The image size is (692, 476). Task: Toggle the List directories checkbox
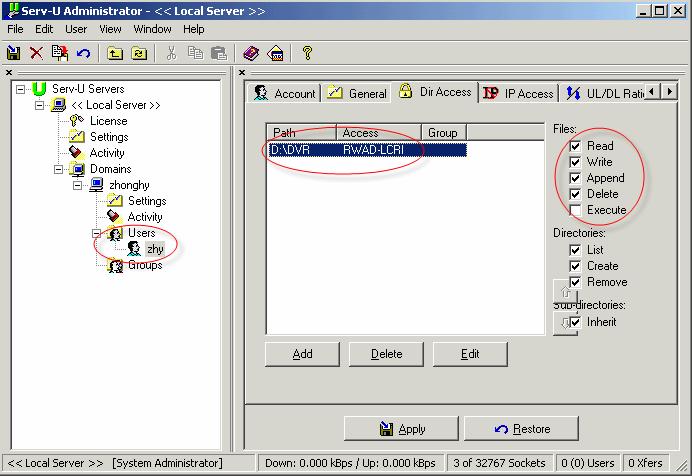point(575,250)
